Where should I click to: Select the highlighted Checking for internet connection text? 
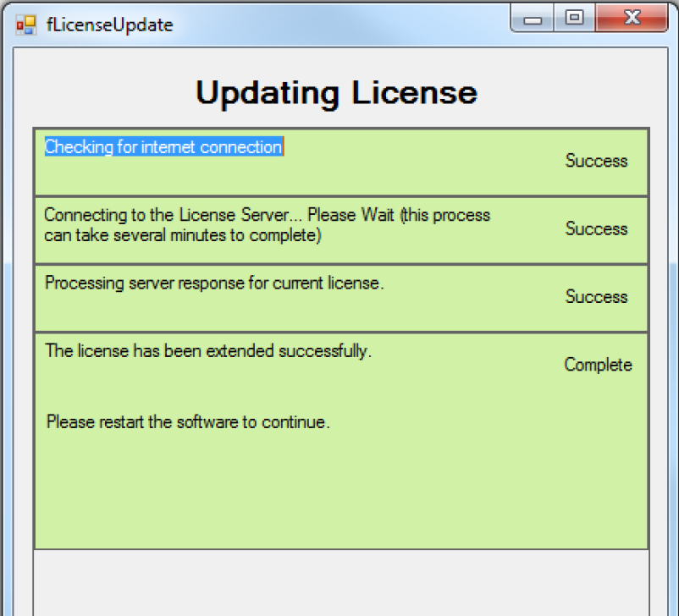(x=164, y=146)
